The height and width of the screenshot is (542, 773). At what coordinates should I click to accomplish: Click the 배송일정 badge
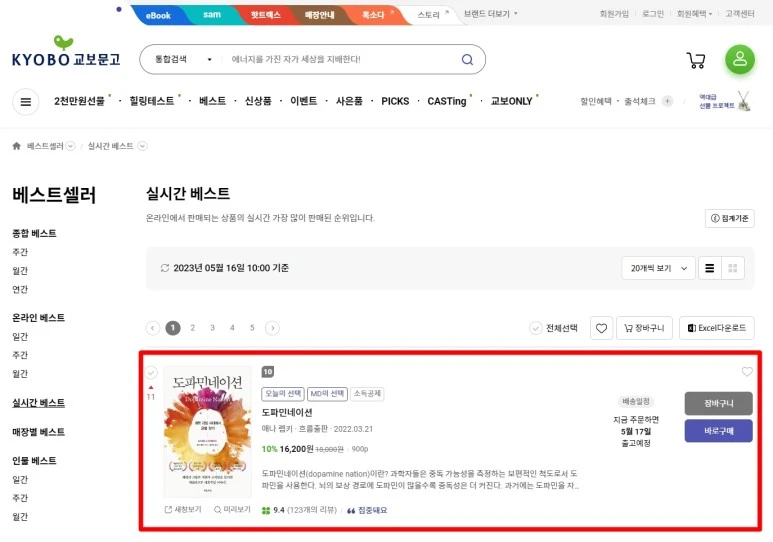[636, 401]
